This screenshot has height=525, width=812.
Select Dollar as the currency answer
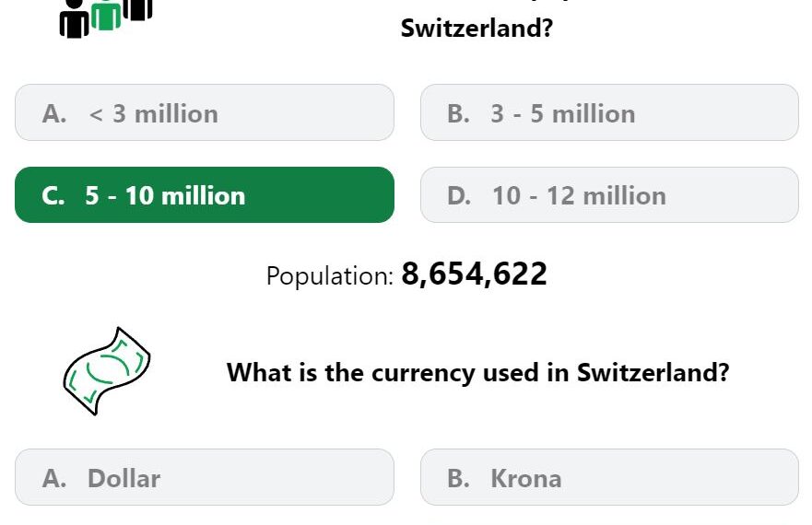205,478
